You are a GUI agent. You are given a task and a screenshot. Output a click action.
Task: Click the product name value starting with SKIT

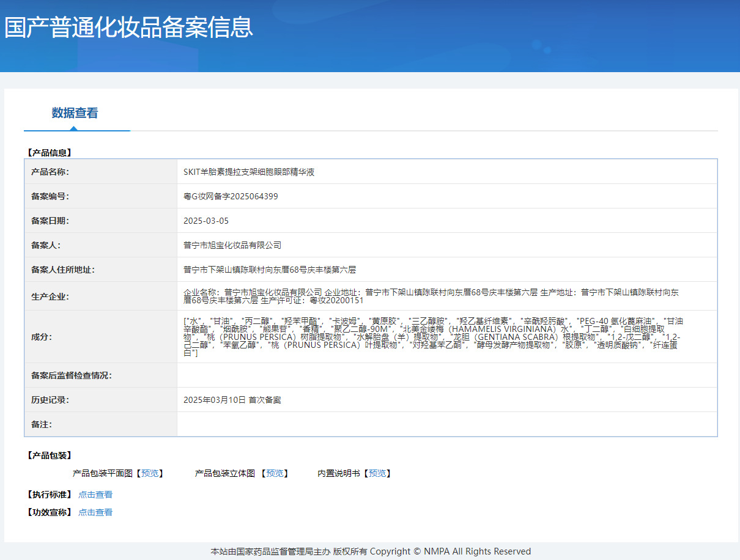(249, 172)
